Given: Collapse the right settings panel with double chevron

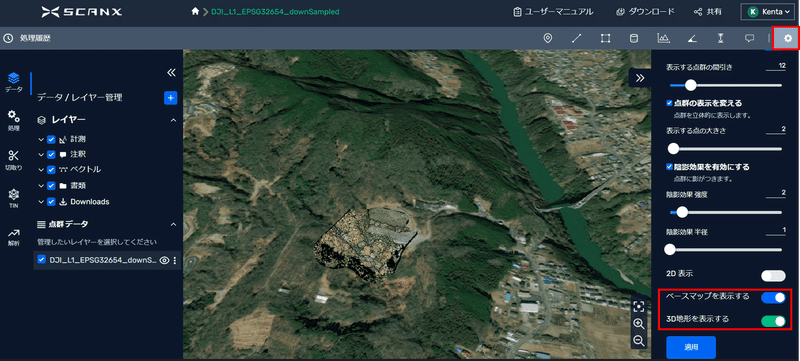Looking at the screenshot, I should 640,78.
